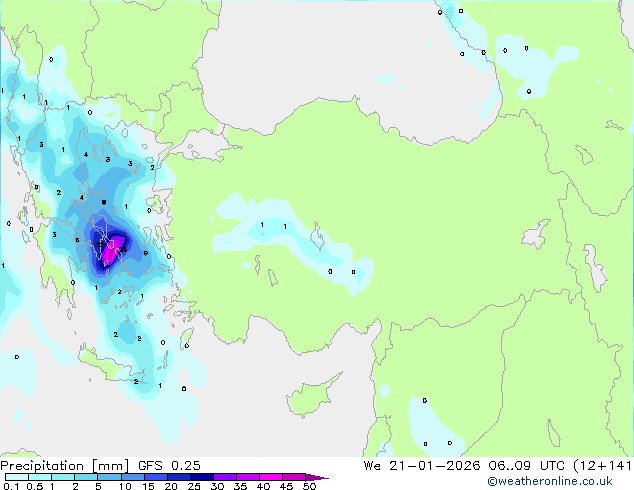Select legend swatch between 5 and 10

pyautogui.click(x=111, y=477)
